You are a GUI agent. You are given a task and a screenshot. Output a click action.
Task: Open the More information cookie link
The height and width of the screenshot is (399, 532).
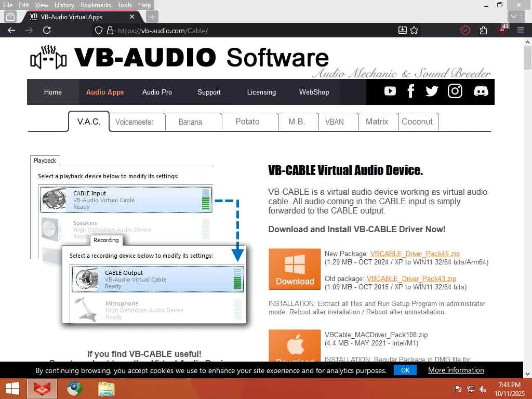tap(456, 370)
